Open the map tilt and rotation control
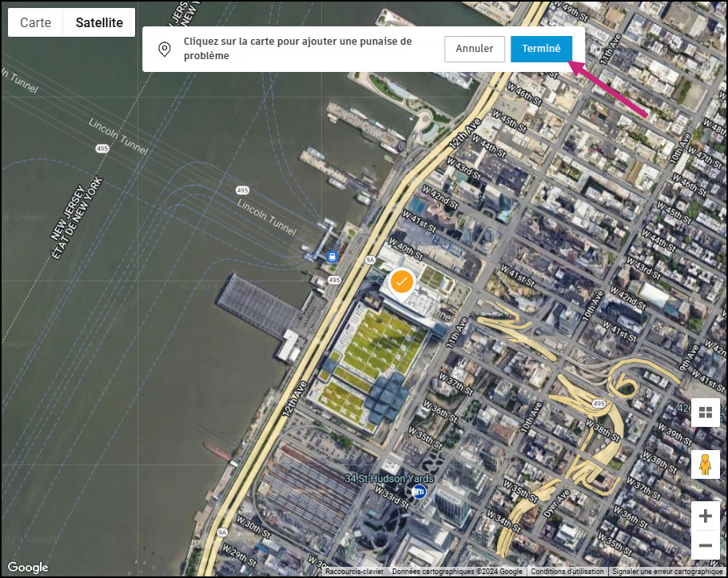Viewport: 728px width, 578px height. point(706,413)
